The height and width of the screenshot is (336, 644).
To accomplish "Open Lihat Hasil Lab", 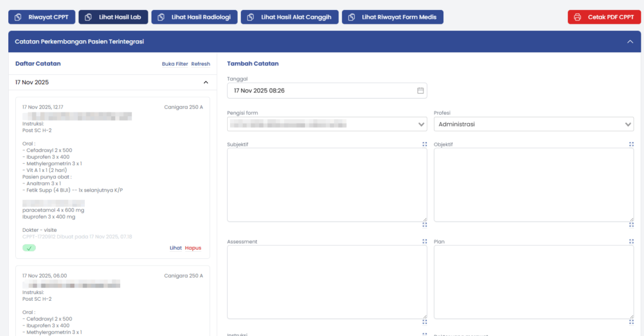I will pyautogui.click(x=113, y=17).
